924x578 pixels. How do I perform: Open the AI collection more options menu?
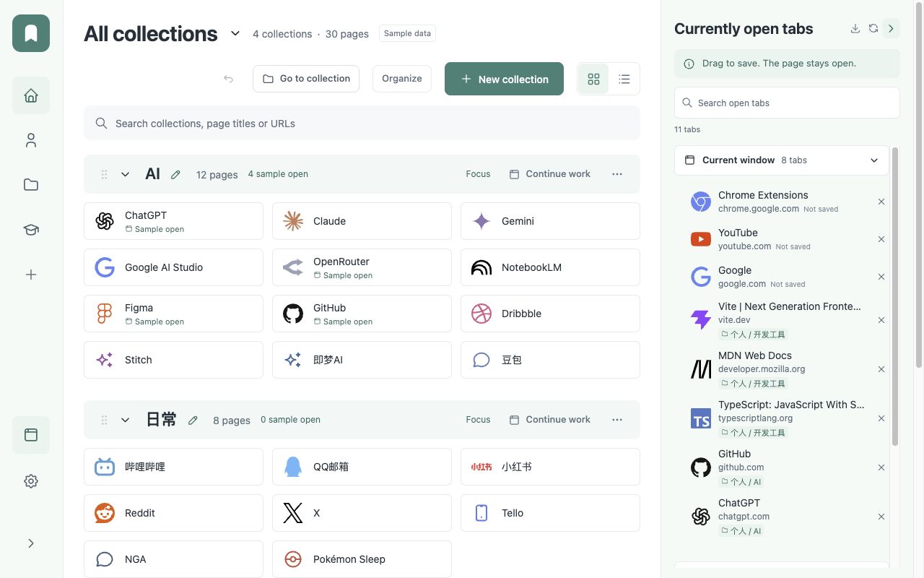pos(617,174)
